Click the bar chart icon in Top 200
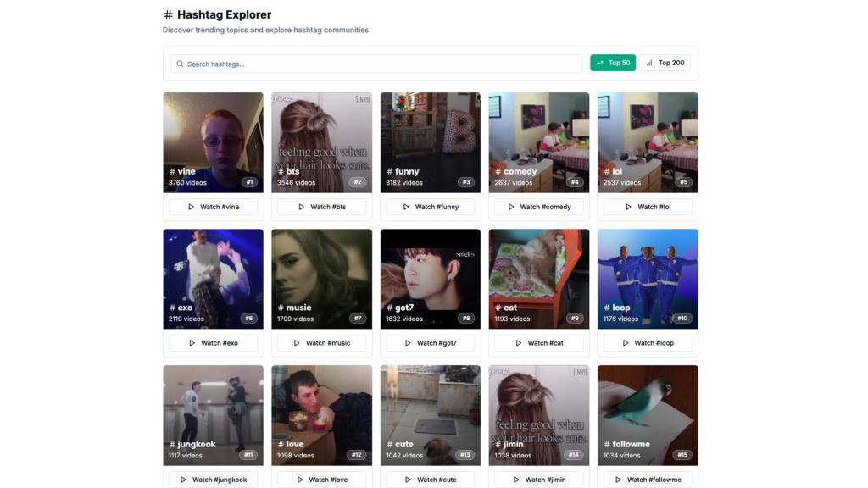 point(650,63)
